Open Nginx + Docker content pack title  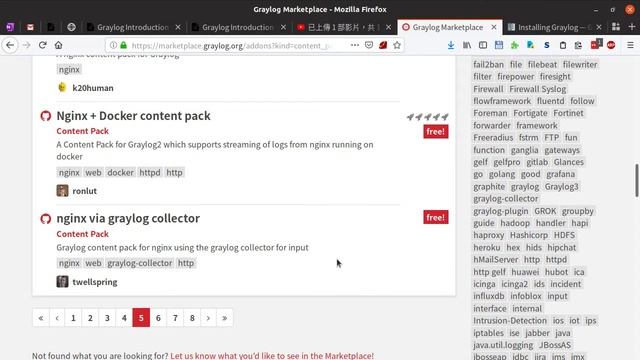click(x=133, y=116)
